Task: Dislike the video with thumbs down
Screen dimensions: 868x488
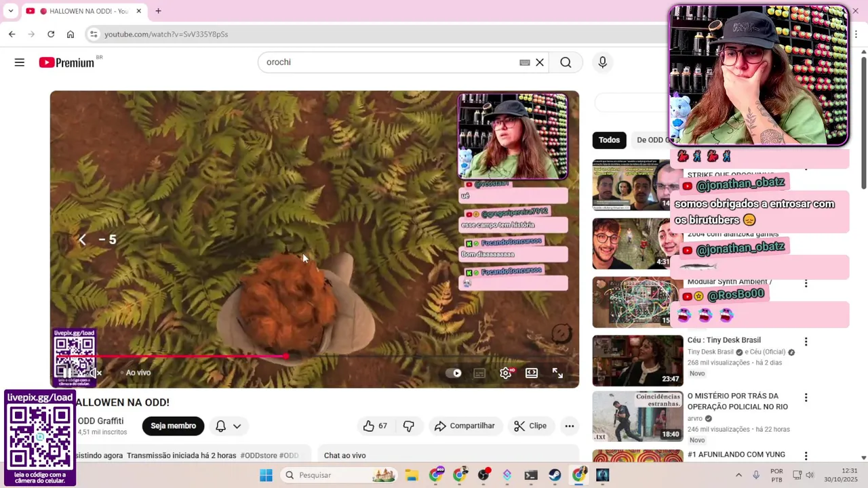Action: 408,426
